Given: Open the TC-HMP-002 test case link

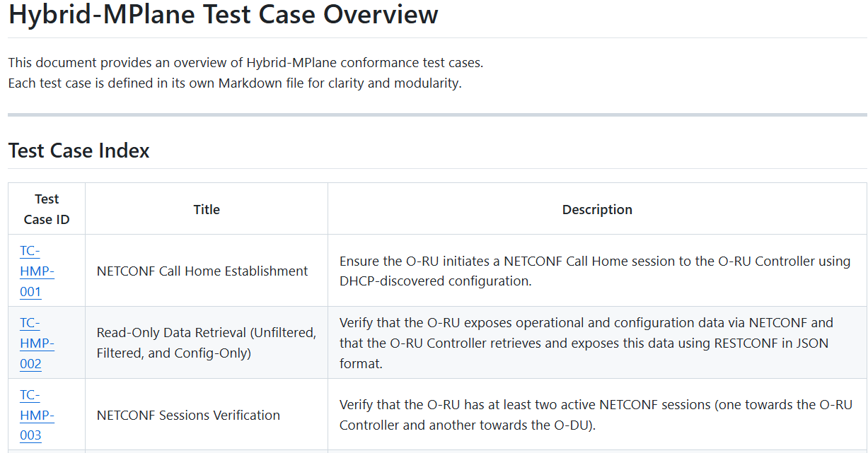Looking at the screenshot, I should pyautogui.click(x=37, y=343).
